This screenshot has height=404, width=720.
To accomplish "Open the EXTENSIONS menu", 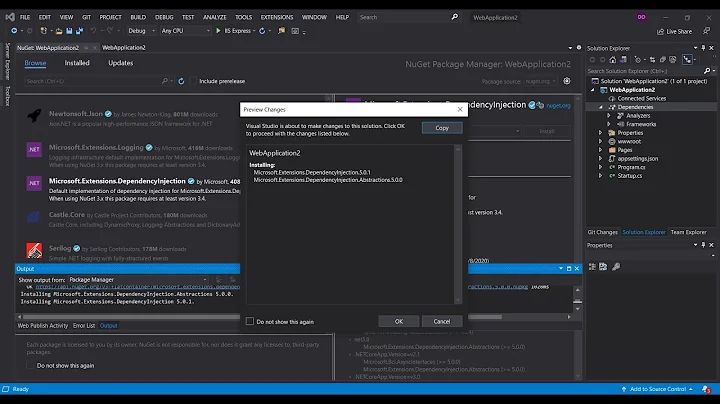I will (x=277, y=17).
